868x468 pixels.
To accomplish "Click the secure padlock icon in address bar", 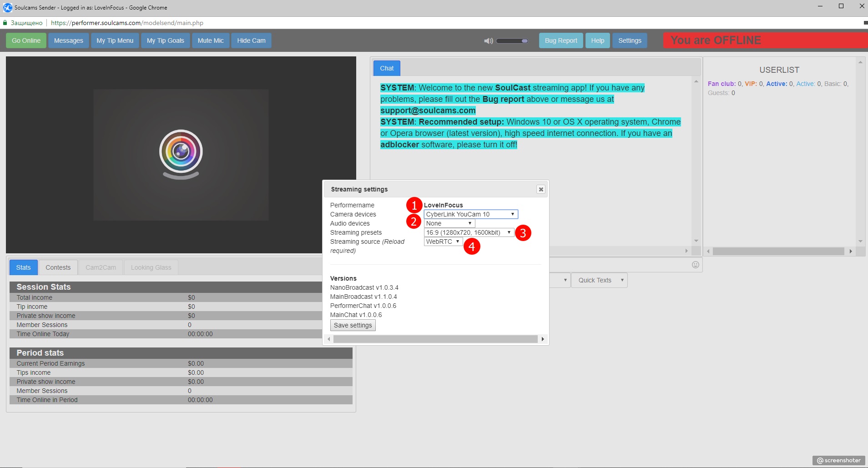I will [x=5, y=23].
